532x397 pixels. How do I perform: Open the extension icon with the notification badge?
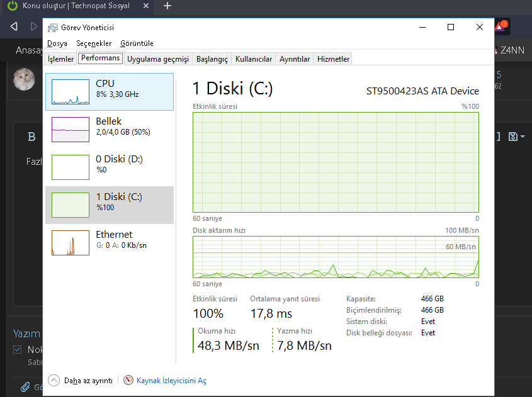(502, 26)
